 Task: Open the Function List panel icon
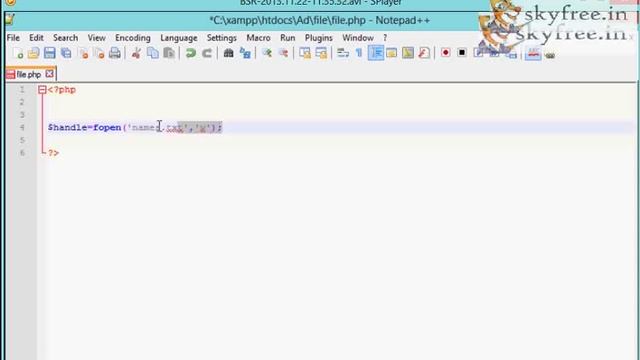point(424,53)
